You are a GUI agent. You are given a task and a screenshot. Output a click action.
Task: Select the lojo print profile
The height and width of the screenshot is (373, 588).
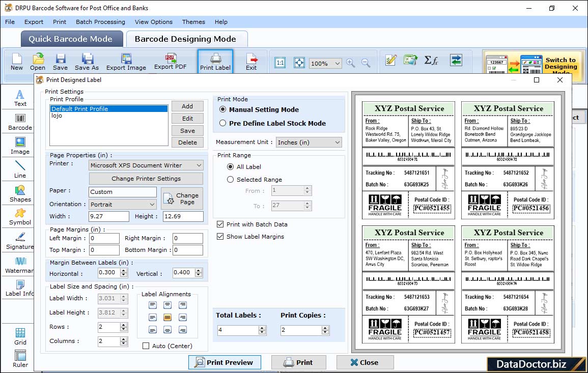(x=109, y=116)
